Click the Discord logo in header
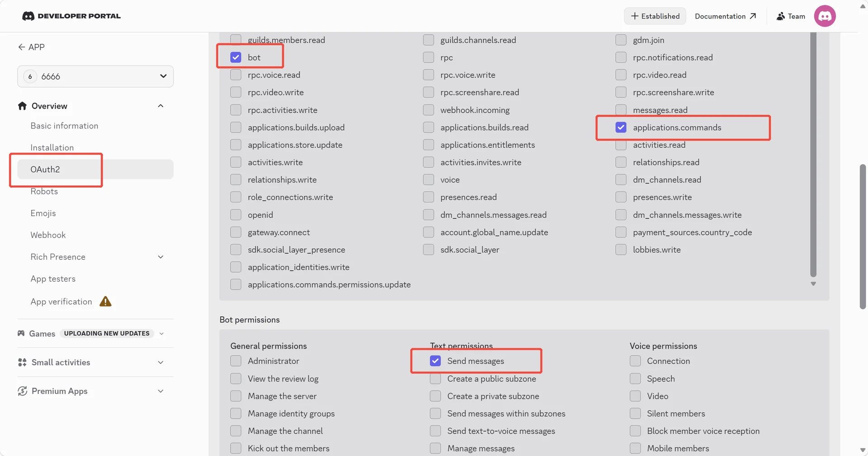The image size is (868, 456). (x=28, y=16)
